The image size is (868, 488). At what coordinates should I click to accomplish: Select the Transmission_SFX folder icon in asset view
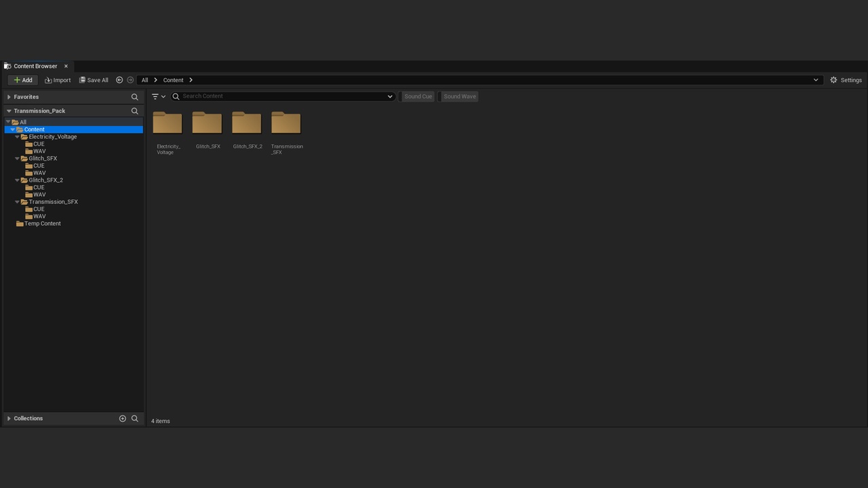tap(286, 123)
